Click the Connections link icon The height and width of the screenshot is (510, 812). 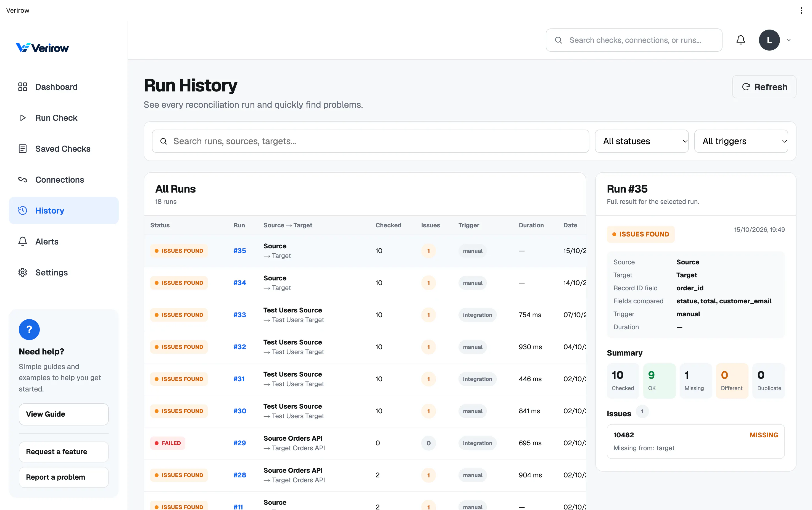click(23, 180)
